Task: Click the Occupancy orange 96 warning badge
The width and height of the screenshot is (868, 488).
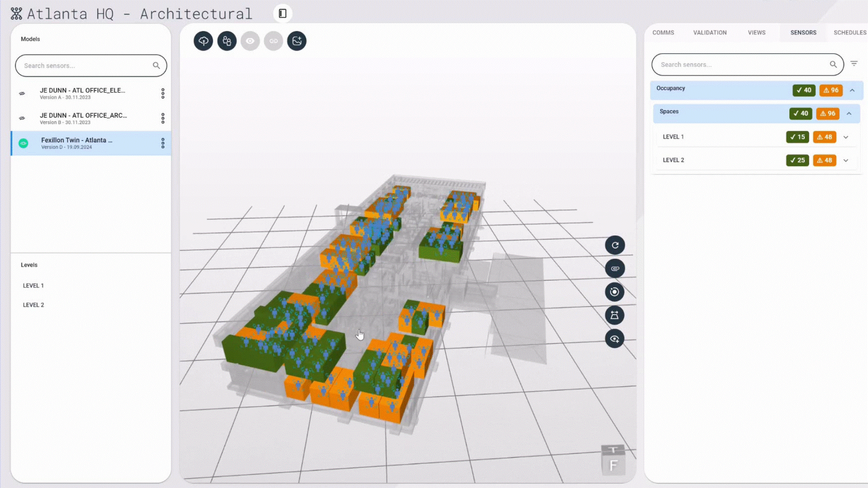Action: (831, 90)
